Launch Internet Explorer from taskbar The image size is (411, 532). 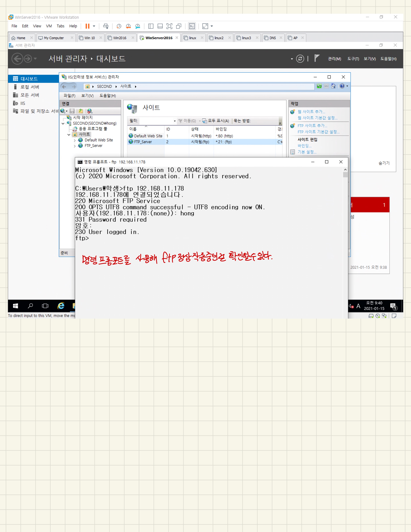click(61, 306)
